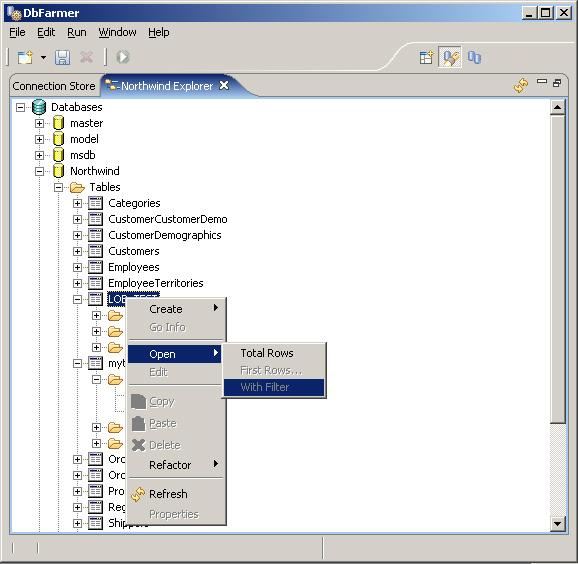Switch to the blue cylinders perspective icon
The height and width of the screenshot is (564, 578).
(474, 57)
